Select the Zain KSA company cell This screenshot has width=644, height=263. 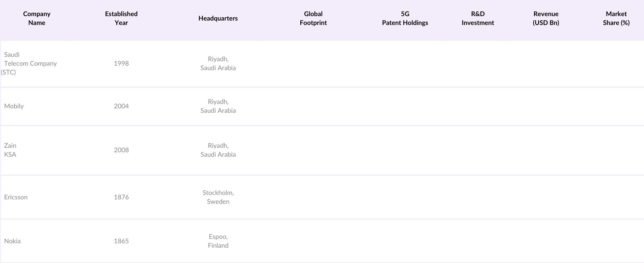(x=10, y=150)
